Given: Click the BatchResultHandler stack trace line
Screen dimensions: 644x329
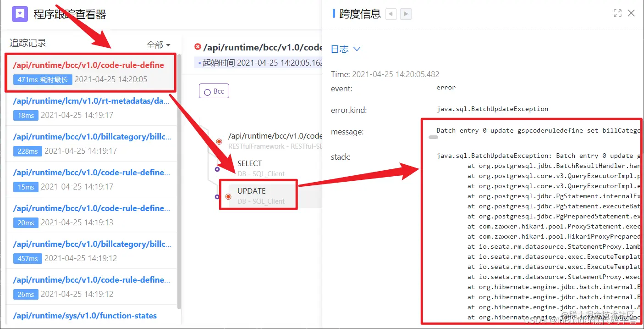Looking at the screenshot, I should (x=553, y=166).
